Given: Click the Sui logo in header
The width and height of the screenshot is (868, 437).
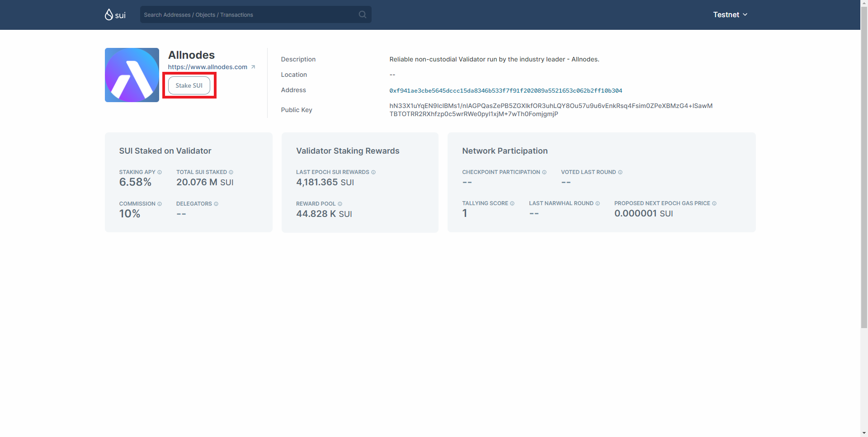Looking at the screenshot, I should [x=115, y=15].
